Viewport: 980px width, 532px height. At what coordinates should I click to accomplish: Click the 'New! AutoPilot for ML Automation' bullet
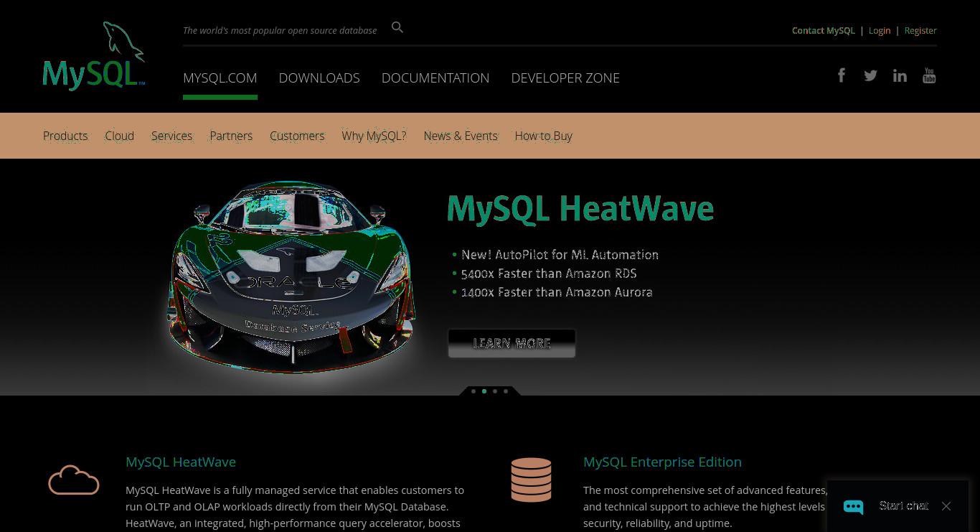point(560,255)
